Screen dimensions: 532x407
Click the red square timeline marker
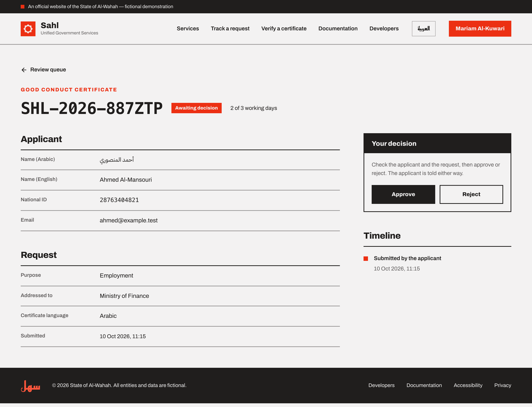click(366, 258)
